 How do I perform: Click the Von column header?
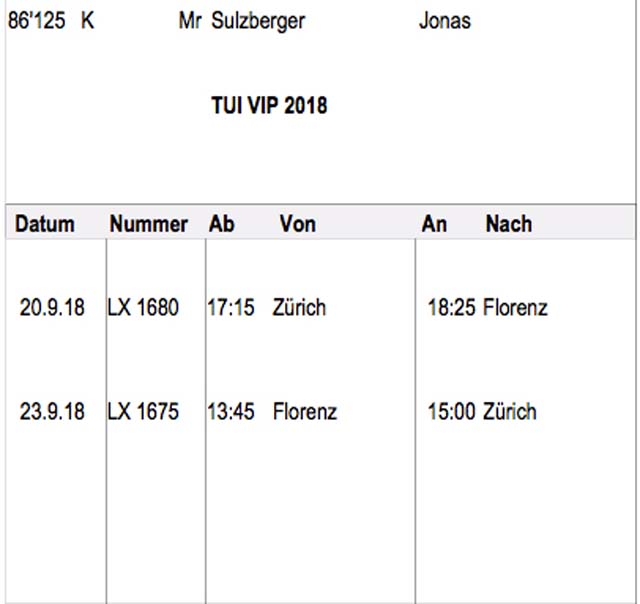click(298, 224)
